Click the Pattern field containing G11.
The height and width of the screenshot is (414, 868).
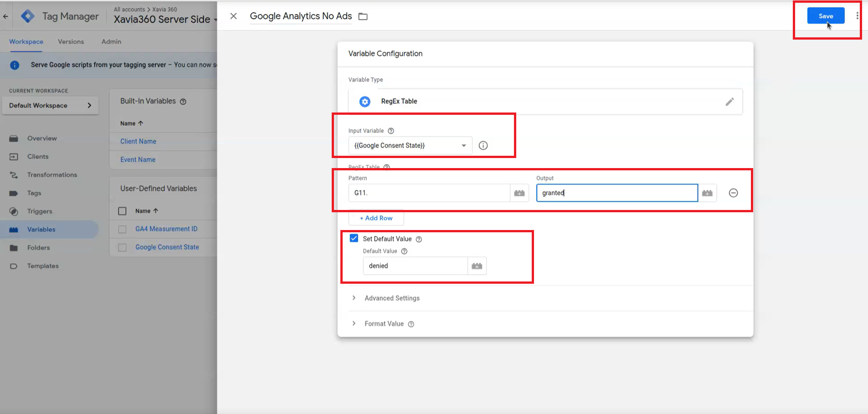coord(429,193)
